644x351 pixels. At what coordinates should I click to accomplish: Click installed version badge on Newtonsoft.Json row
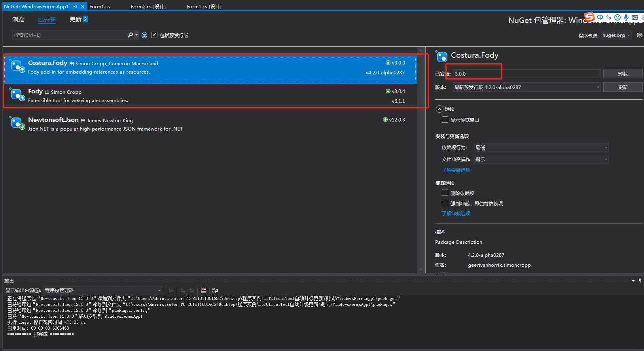point(394,120)
